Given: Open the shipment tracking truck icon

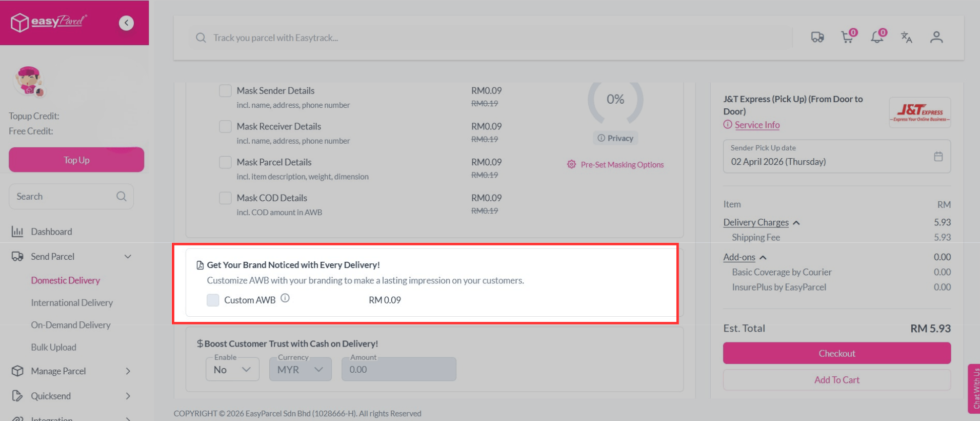Looking at the screenshot, I should 817,37.
